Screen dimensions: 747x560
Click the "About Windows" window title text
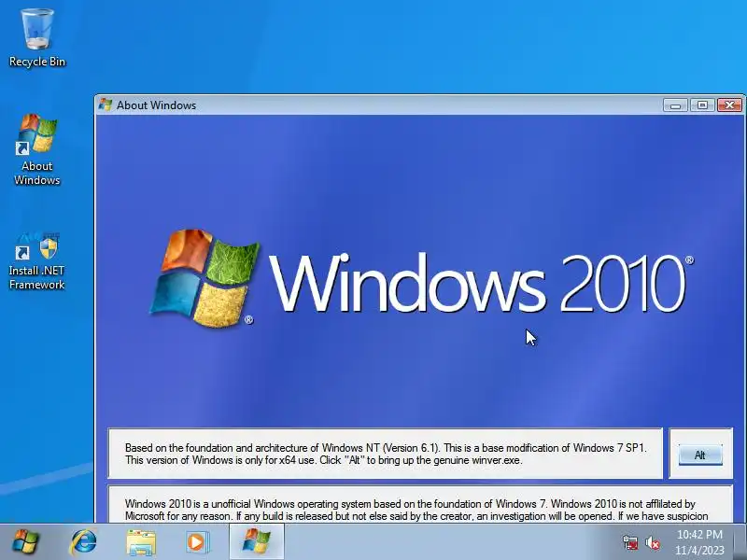pos(156,105)
